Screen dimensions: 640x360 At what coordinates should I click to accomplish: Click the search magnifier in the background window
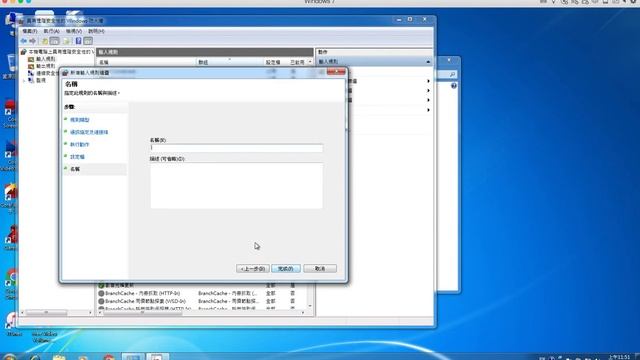pos(452,74)
